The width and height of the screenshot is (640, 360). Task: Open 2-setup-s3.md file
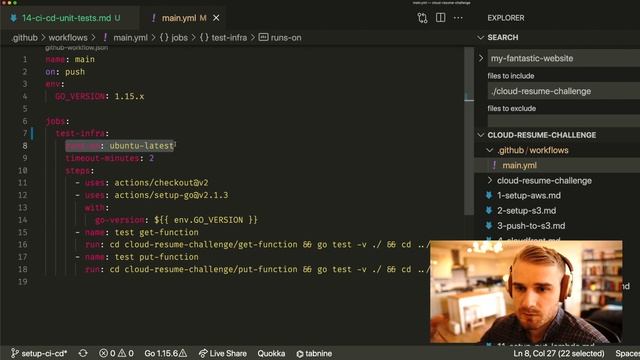pyautogui.click(x=527, y=211)
